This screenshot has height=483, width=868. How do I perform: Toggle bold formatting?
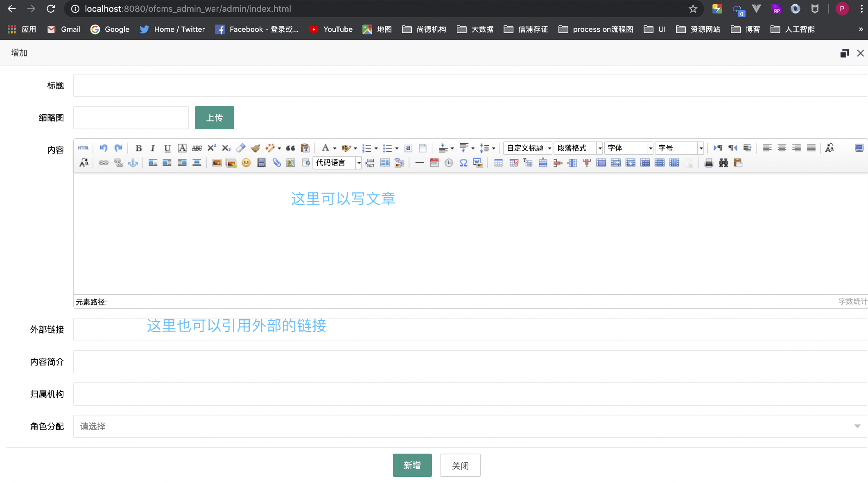point(139,148)
